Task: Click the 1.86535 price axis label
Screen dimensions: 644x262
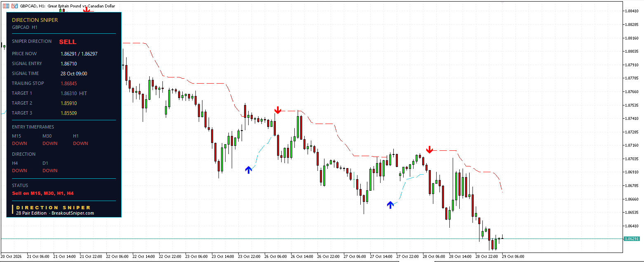Action: pos(632,212)
